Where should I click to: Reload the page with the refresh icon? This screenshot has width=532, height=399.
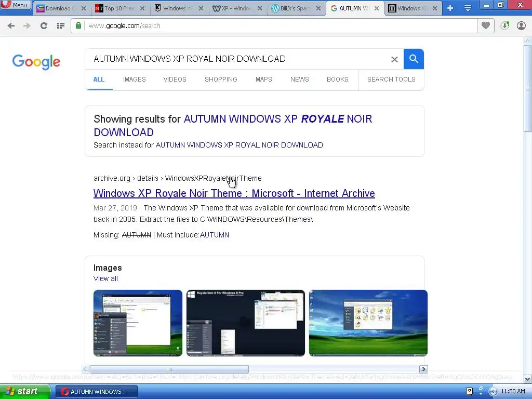coord(44,26)
